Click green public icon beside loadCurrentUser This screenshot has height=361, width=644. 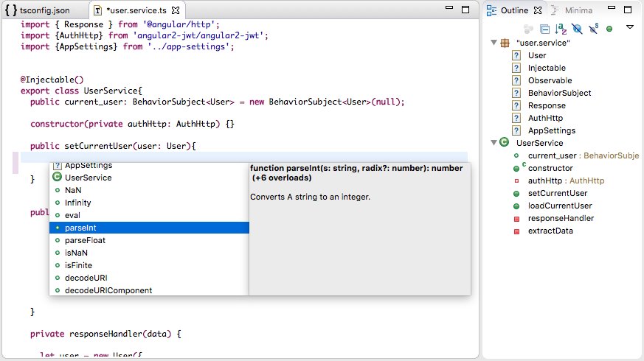click(516, 206)
